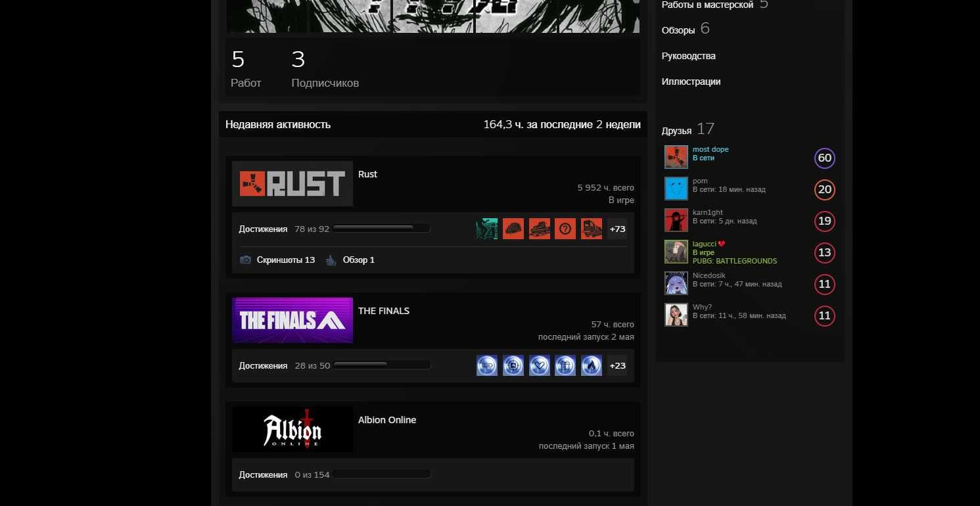Screen dimensions: 980x506
Task: Click level 11 badge of Nicedosik
Action: (x=825, y=284)
